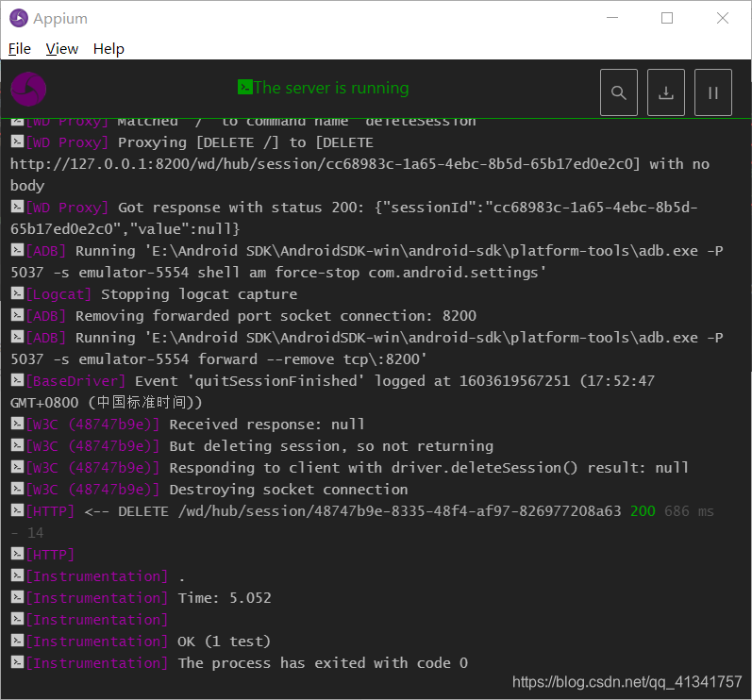Click 'Destroying socket connection' log text
The image size is (752, 700).
click(288, 490)
